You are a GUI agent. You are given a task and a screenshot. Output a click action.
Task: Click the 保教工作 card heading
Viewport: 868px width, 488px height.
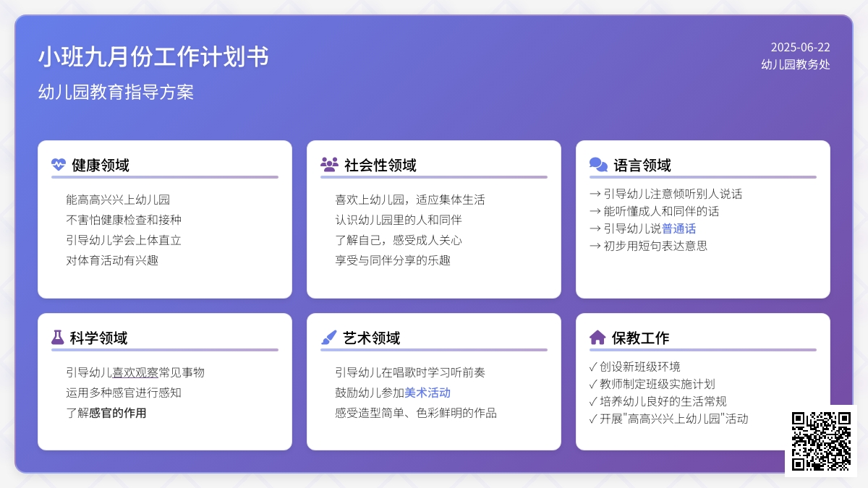tap(640, 338)
